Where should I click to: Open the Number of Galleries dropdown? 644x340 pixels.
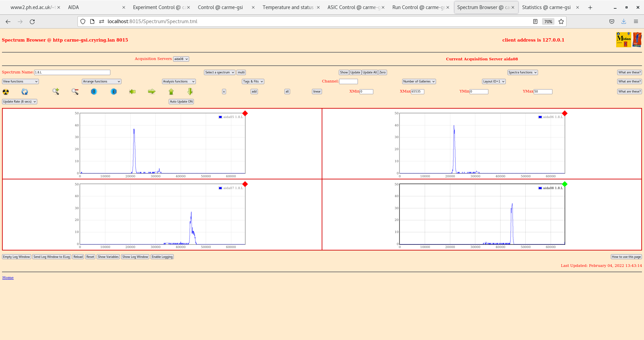click(x=419, y=81)
